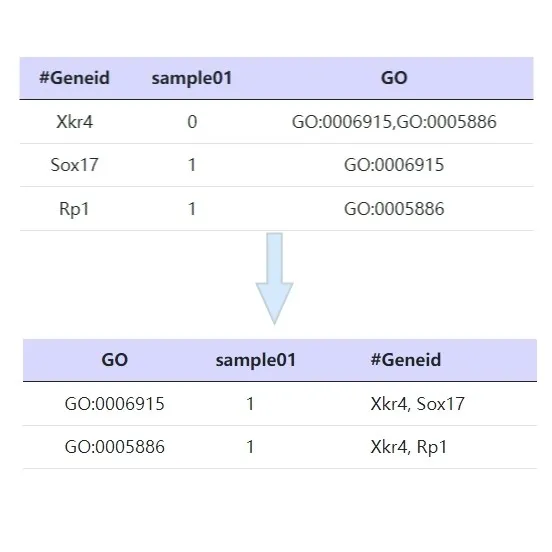Click GO:0005886 in the Rp1 row
This screenshot has height=552, width=552.
(x=394, y=209)
